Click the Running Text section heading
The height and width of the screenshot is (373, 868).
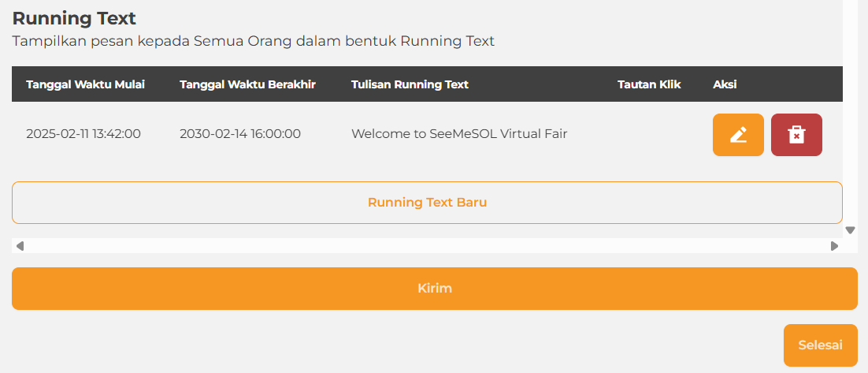pos(74,18)
